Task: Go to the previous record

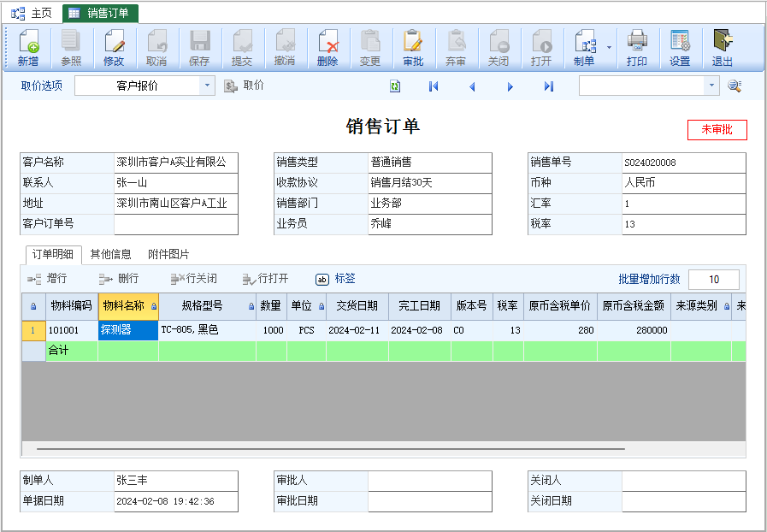Action: point(472,86)
